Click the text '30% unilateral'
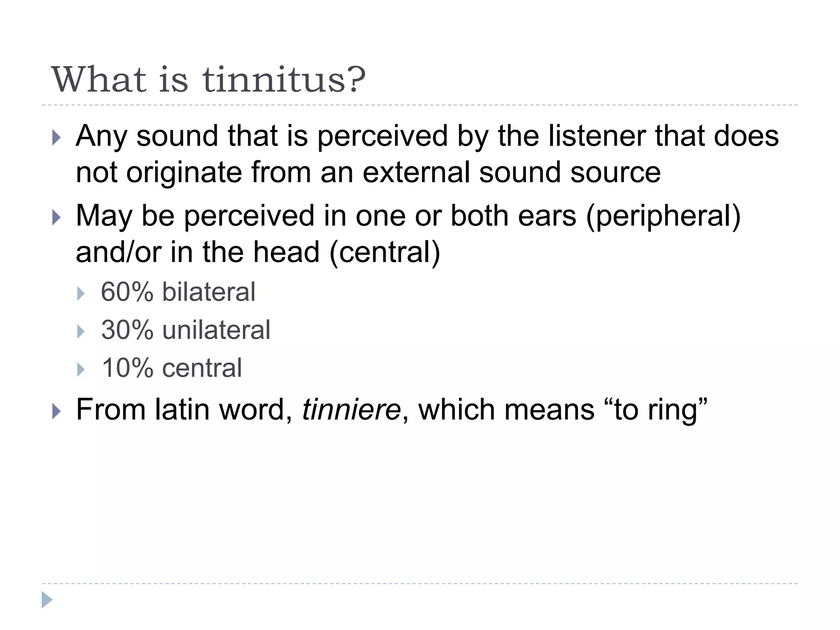Image resolution: width=840 pixels, height=630 pixels. point(186,330)
